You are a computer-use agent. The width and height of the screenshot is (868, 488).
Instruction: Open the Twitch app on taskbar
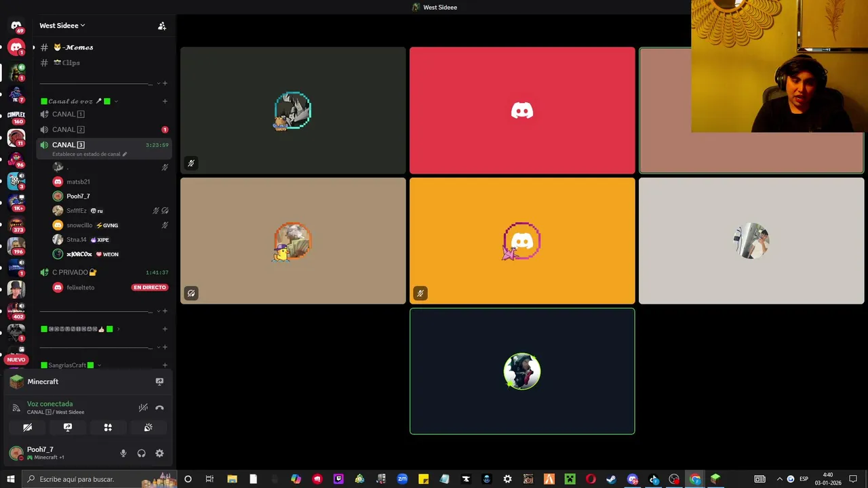(338, 479)
